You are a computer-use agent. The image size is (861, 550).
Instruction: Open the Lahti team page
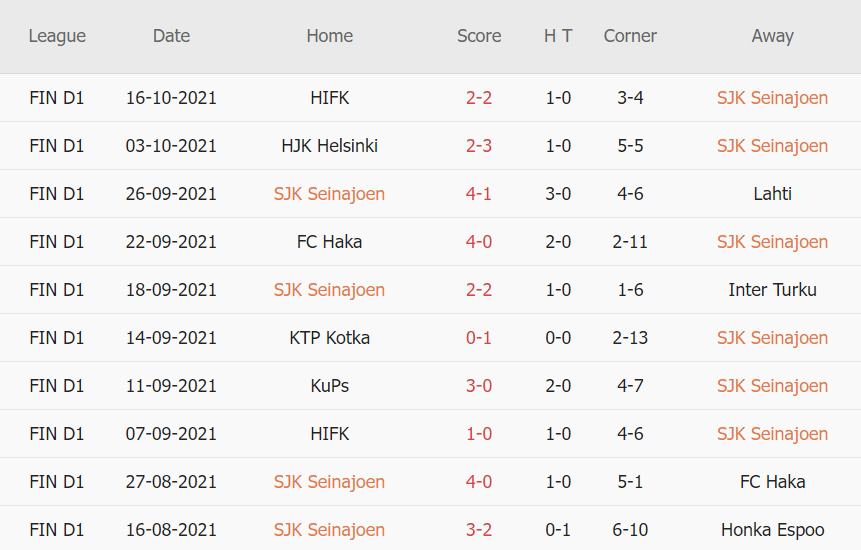(x=772, y=194)
